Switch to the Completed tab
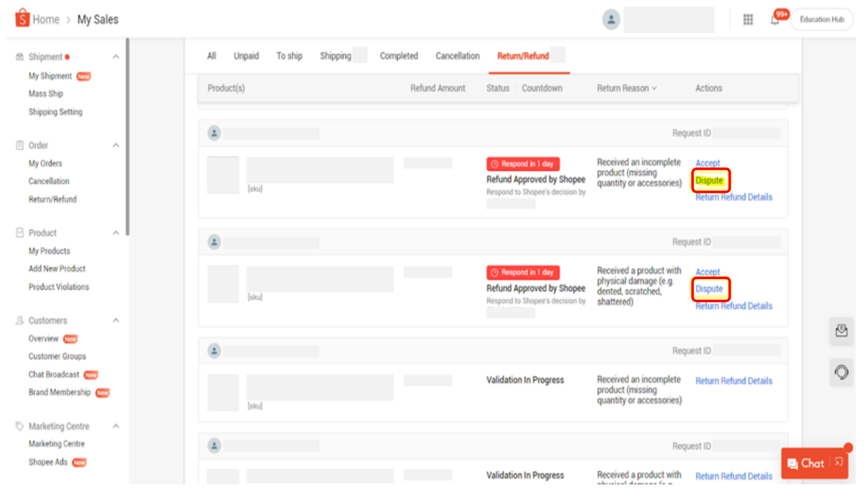The width and height of the screenshot is (868, 497). point(399,56)
